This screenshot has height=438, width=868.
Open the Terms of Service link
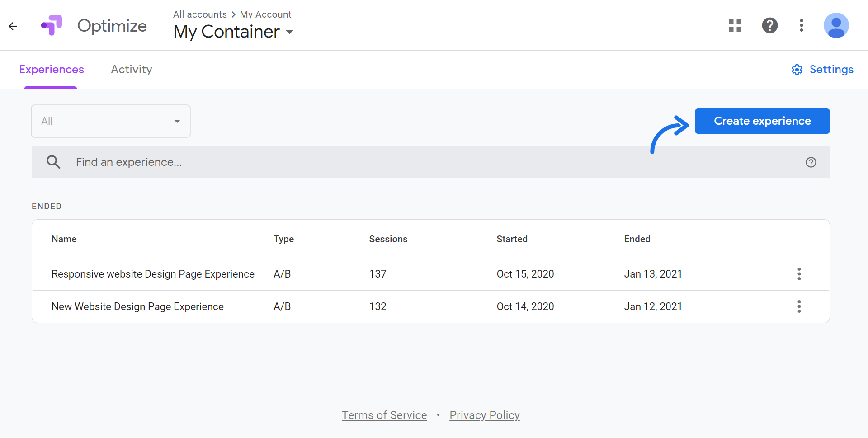pos(384,415)
